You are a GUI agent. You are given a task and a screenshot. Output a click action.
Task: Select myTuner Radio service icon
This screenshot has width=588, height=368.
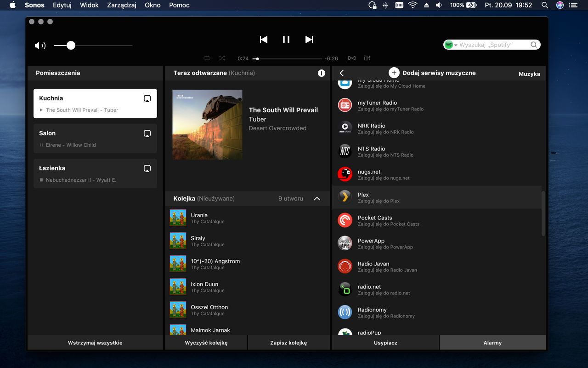coord(345,105)
